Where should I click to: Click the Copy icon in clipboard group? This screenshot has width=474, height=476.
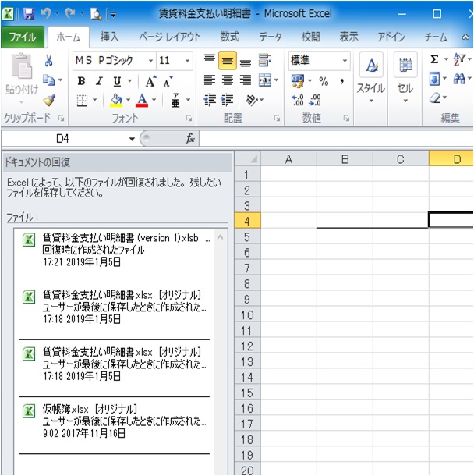48,80
